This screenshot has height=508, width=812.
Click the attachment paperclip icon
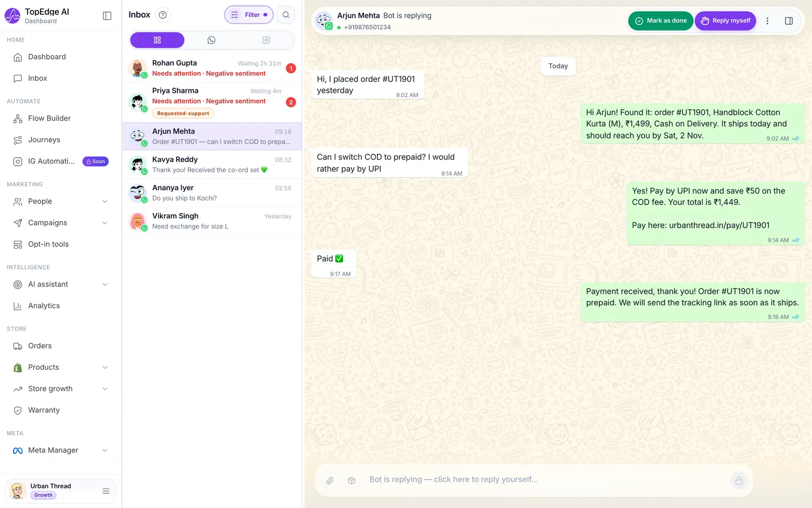(330, 480)
